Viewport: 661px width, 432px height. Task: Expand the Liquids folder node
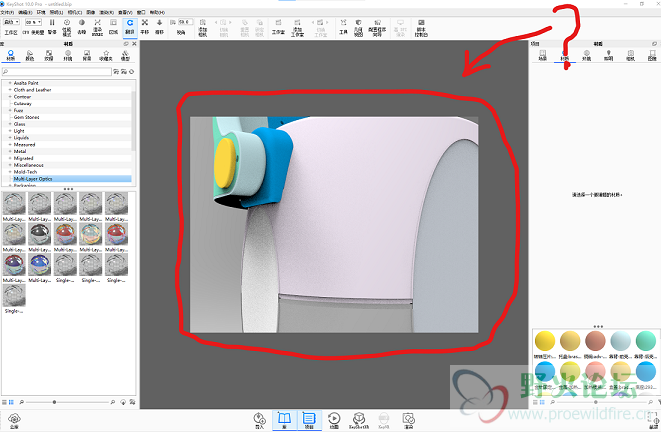click(x=10, y=138)
